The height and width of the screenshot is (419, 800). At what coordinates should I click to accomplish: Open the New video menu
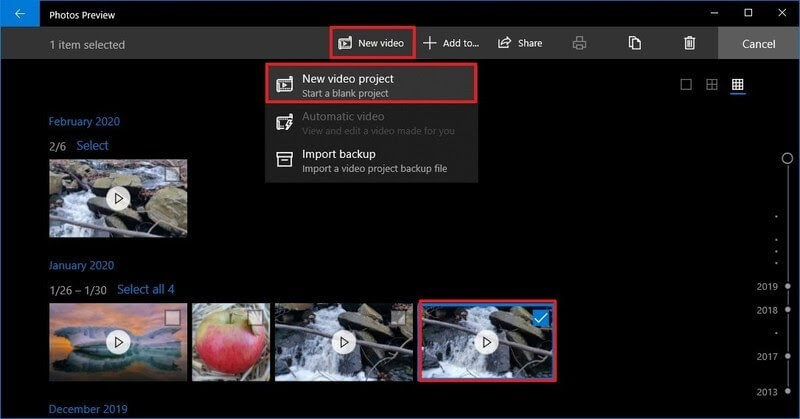coord(371,43)
